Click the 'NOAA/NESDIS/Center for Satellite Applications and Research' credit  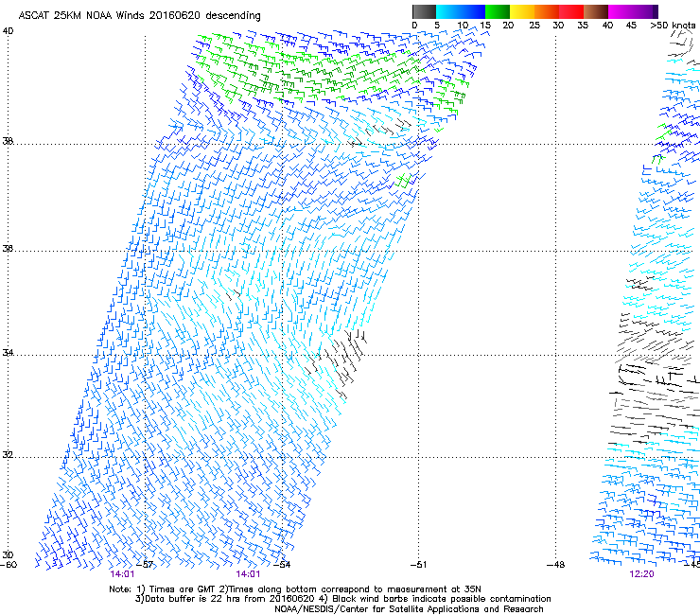409,609
